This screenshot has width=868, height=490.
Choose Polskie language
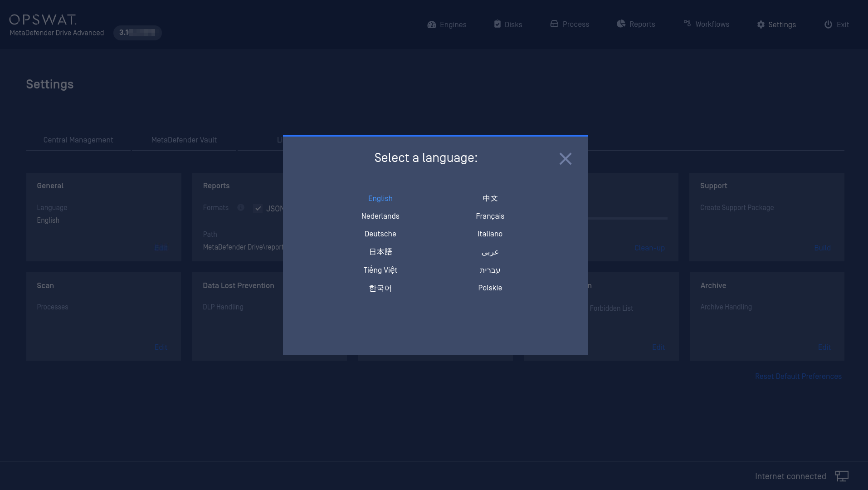(x=490, y=288)
